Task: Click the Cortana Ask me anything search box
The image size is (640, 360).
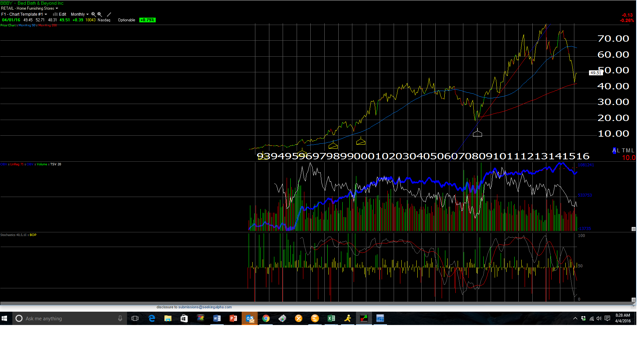Action: click(69, 318)
